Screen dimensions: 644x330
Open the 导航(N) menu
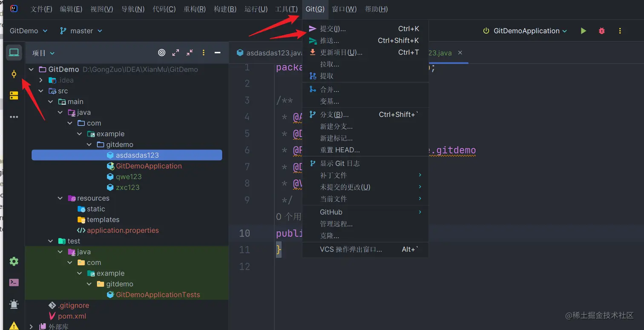pyautogui.click(x=133, y=9)
